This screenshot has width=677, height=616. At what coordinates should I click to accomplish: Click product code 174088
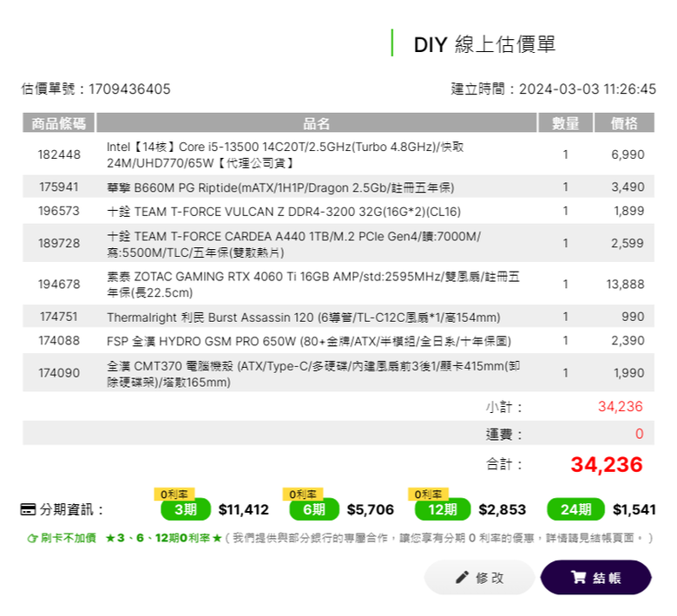(x=59, y=341)
